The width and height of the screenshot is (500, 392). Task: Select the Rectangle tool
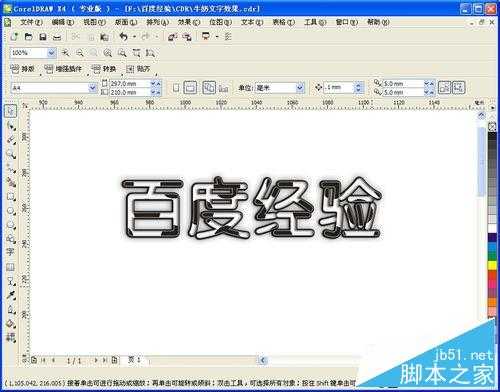(11, 196)
